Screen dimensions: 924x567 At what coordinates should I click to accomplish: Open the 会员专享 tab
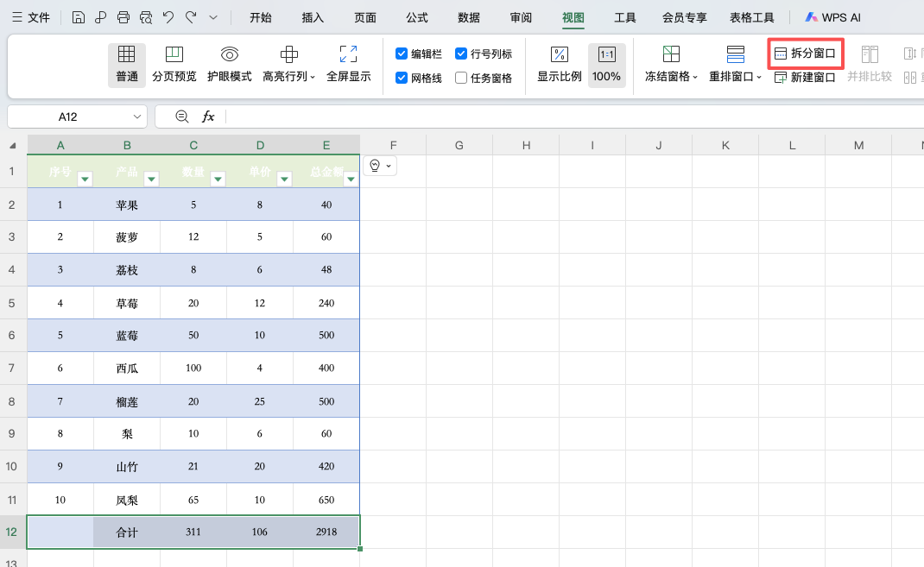tap(684, 17)
